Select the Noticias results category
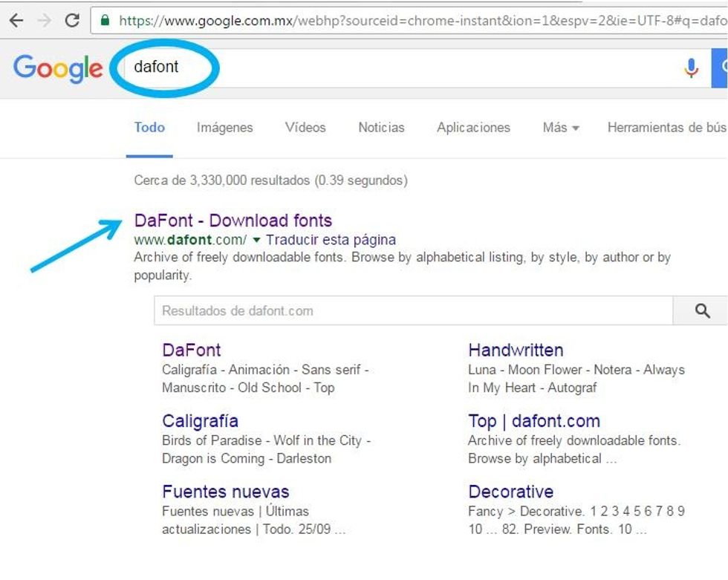The image size is (728, 580). pos(381,128)
